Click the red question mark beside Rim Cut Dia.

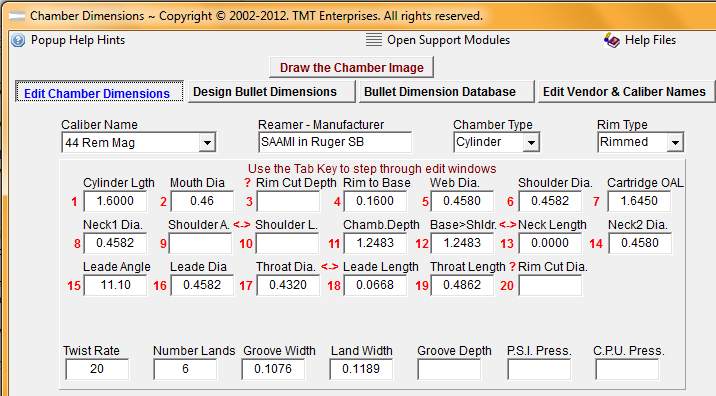pos(512,267)
